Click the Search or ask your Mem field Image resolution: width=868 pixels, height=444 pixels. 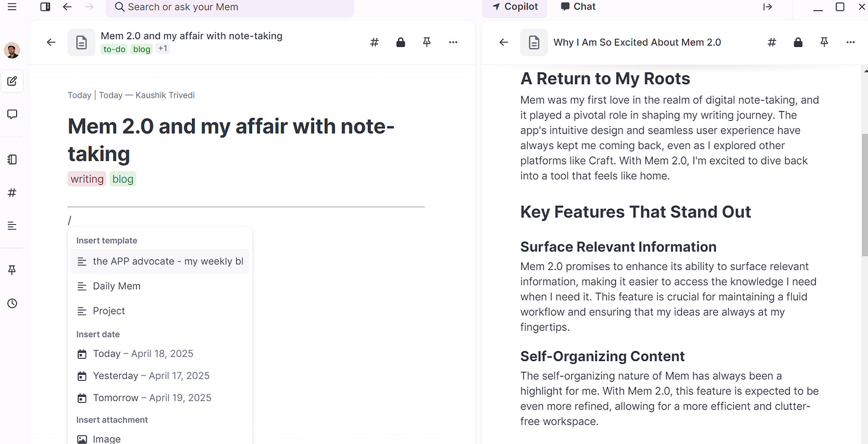point(230,8)
